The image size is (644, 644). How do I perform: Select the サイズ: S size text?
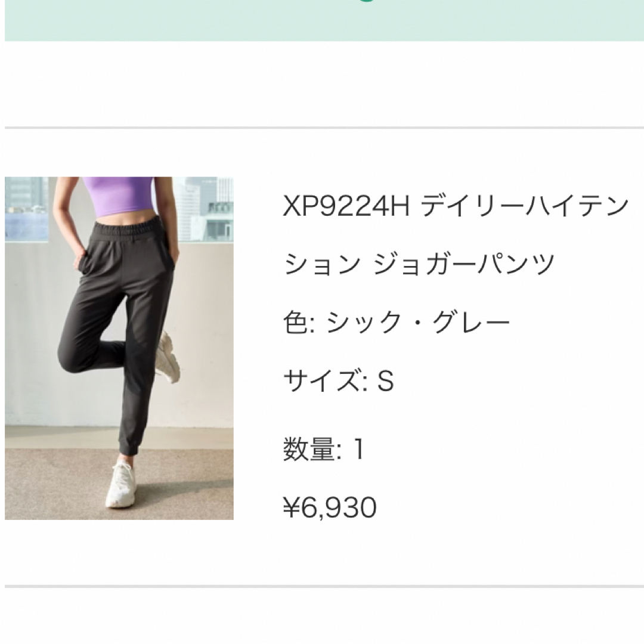tap(339, 380)
